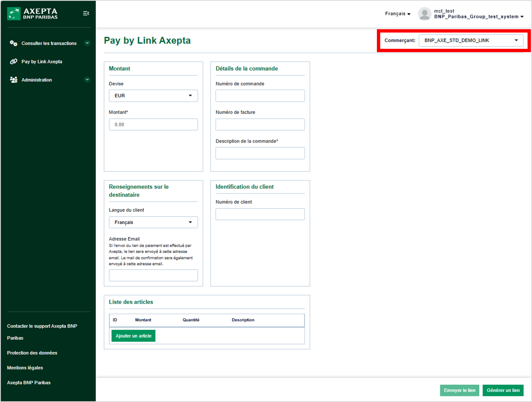Click the gears icon beside Consulter les transactions

tap(14, 43)
